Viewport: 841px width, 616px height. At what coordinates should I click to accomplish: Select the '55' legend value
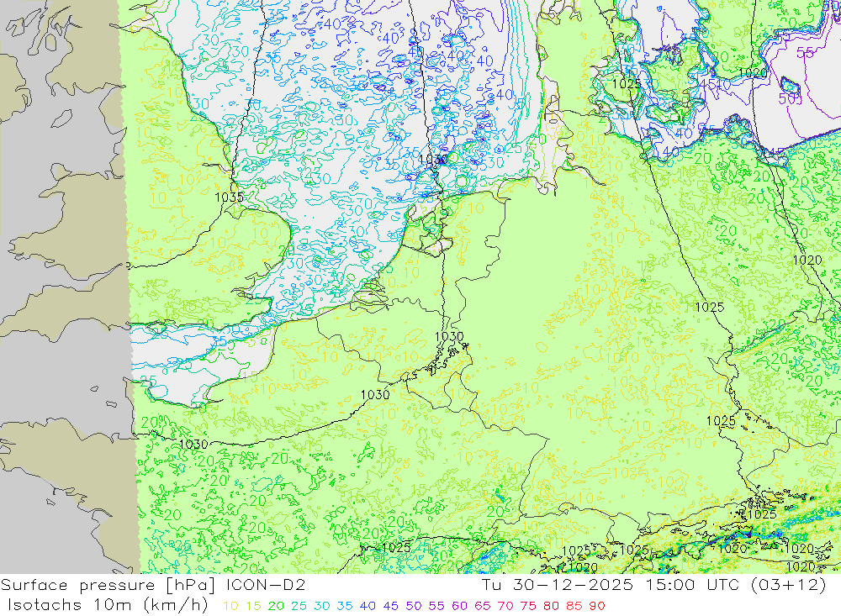pos(436,607)
